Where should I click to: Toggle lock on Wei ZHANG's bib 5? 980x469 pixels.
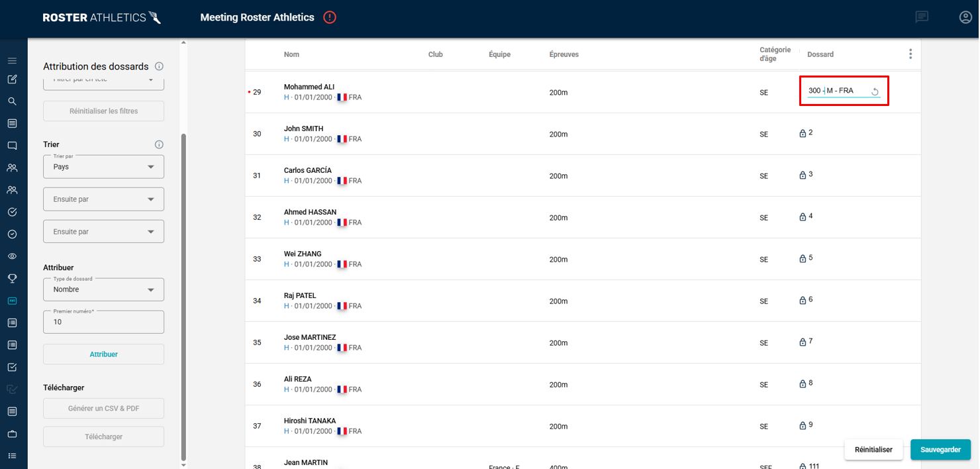(803, 258)
